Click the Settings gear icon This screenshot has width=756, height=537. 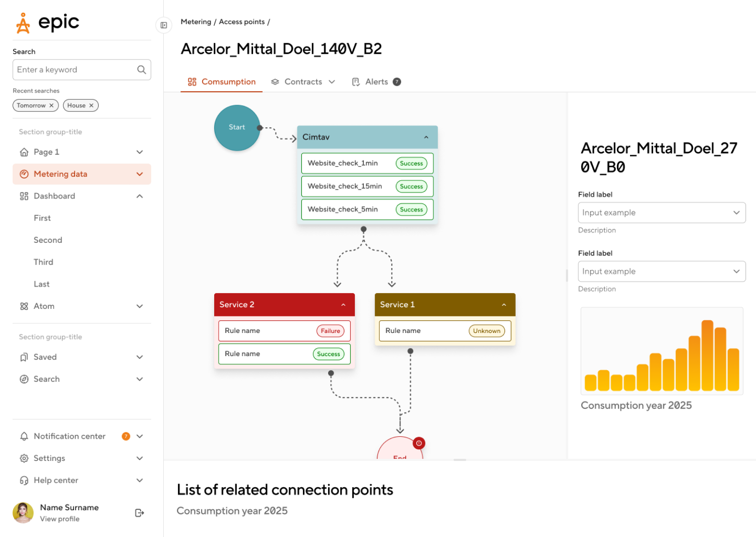point(24,458)
